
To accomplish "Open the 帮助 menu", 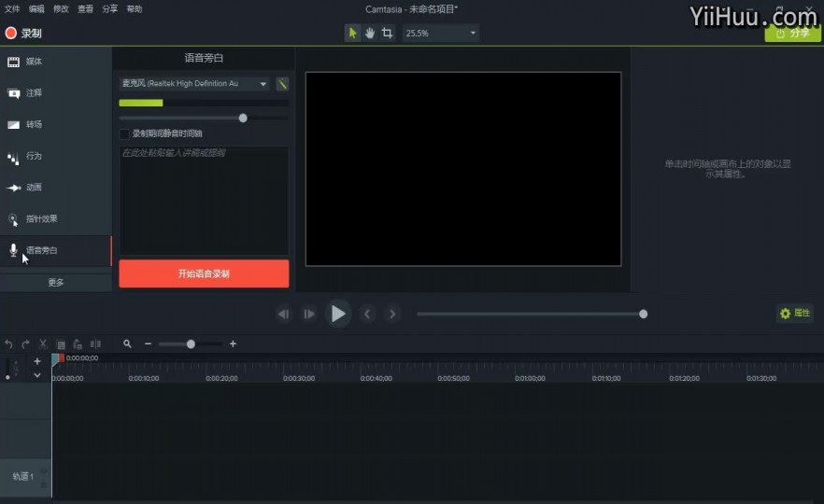I will (x=135, y=9).
